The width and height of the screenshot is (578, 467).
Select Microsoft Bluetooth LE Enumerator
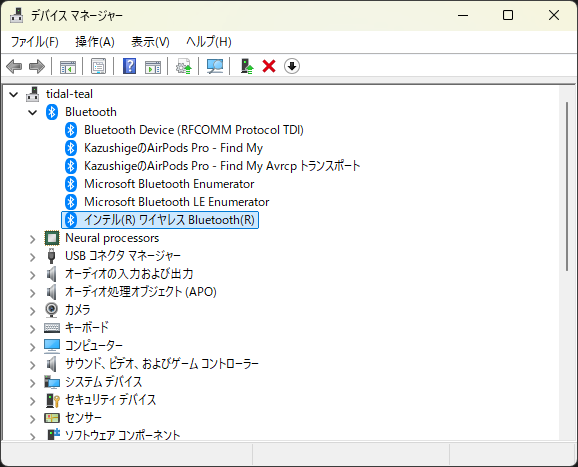(177, 202)
